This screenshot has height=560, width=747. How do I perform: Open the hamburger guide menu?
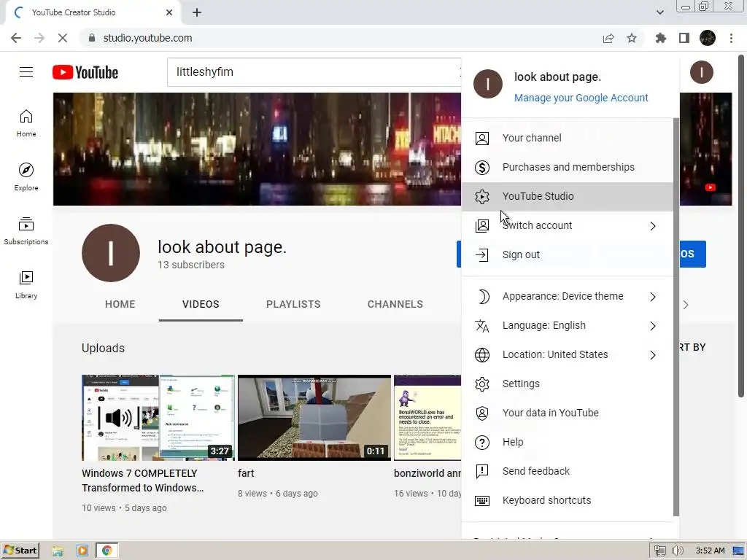point(26,72)
